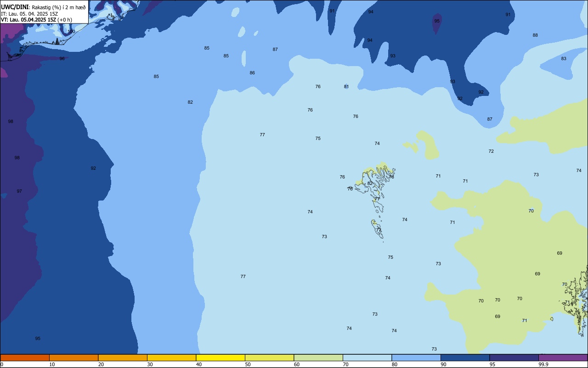Click the '97' humidity value on the map
This screenshot has width=588, height=368.
point(19,191)
